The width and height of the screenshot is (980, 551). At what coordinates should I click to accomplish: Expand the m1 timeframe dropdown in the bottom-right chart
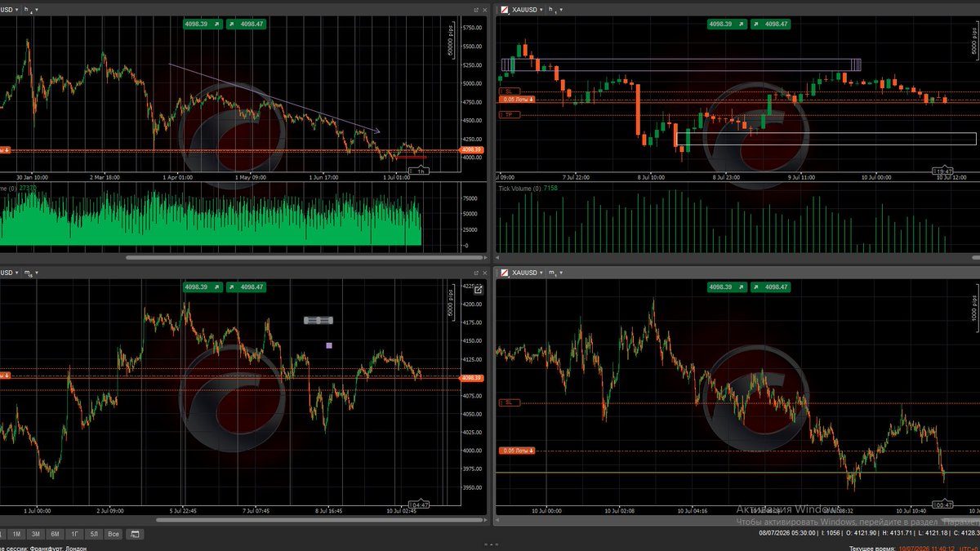pyautogui.click(x=555, y=273)
